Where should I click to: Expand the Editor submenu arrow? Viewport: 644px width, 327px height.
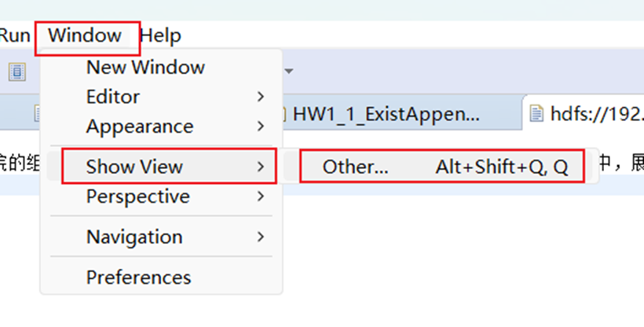pyautogui.click(x=261, y=97)
